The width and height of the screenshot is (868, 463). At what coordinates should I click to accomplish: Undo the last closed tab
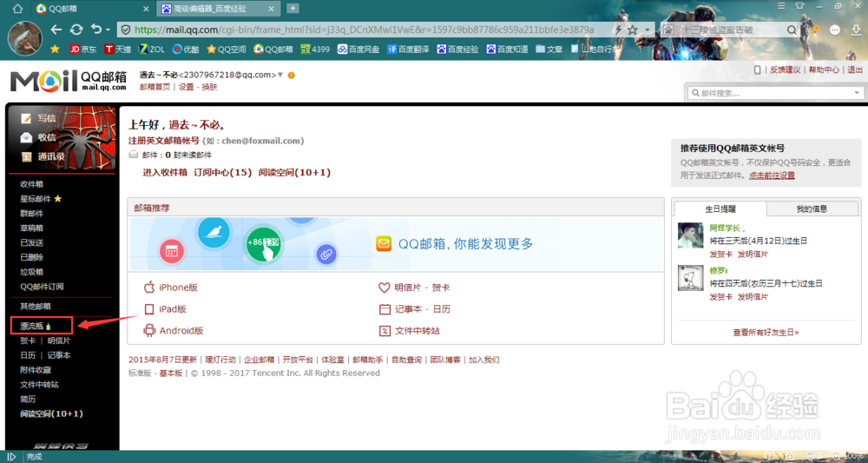pos(96,30)
